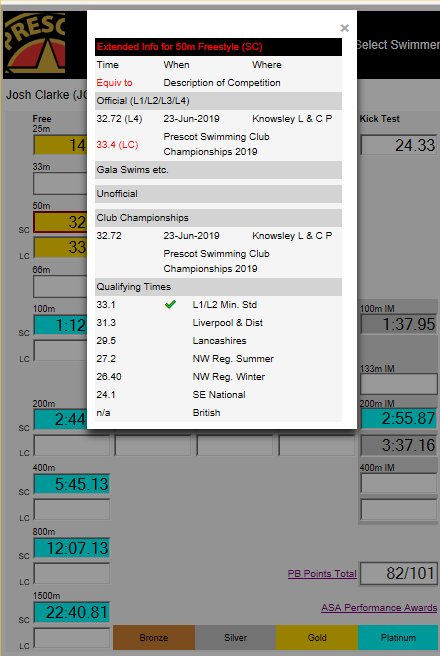440x656 pixels.
Task: Click the 200m IM long course time 3:37.16
Action: [399, 445]
